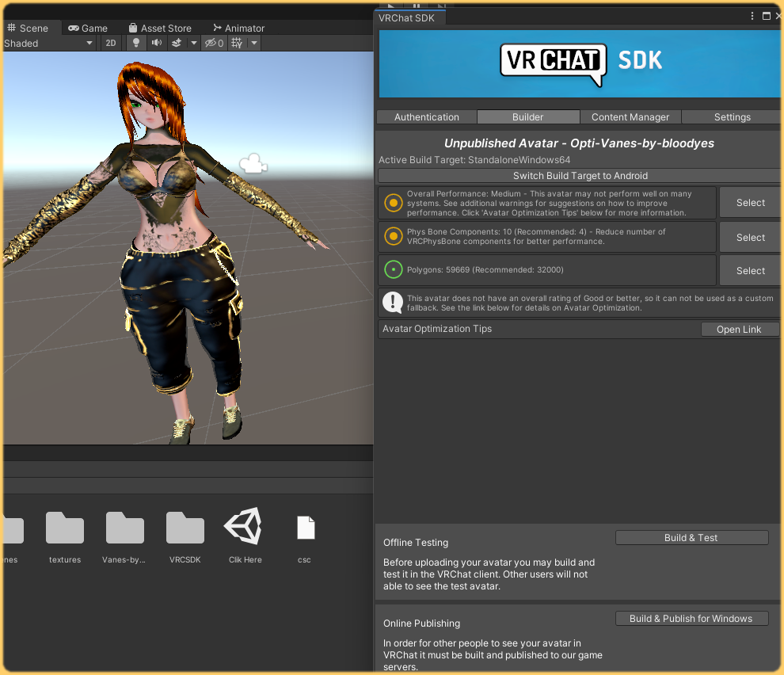Toggle 2D view mode button
784x675 pixels.
click(x=111, y=43)
